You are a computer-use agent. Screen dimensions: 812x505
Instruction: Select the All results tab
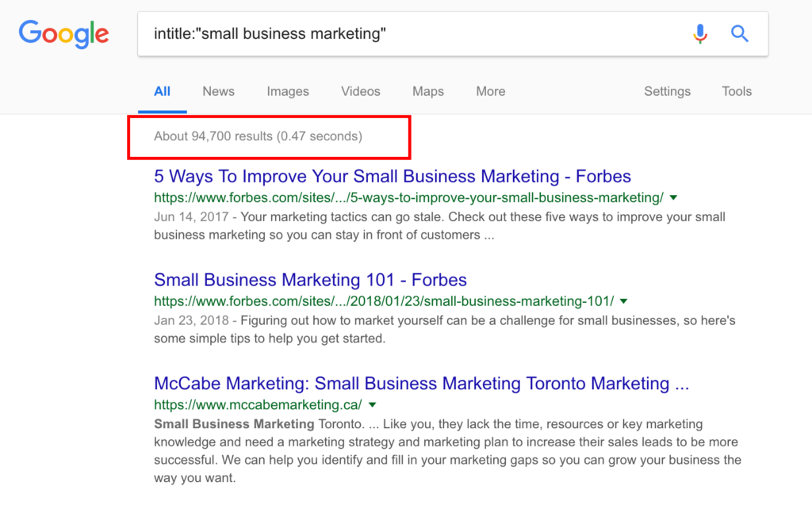tap(162, 92)
